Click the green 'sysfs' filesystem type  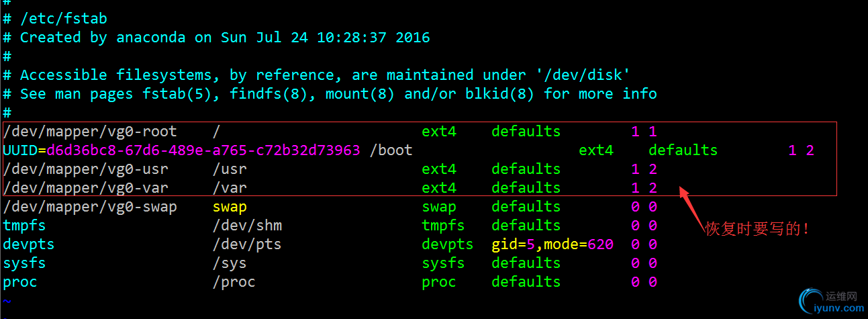(443, 263)
